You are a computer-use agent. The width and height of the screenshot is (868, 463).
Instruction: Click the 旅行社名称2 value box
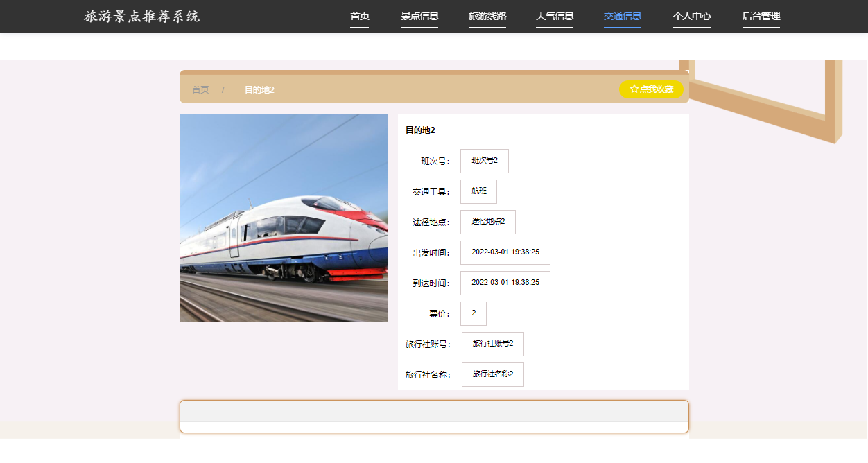point(493,374)
